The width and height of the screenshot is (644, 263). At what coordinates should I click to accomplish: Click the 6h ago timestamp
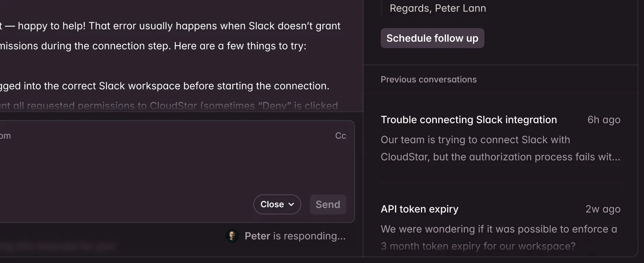[x=604, y=120]
